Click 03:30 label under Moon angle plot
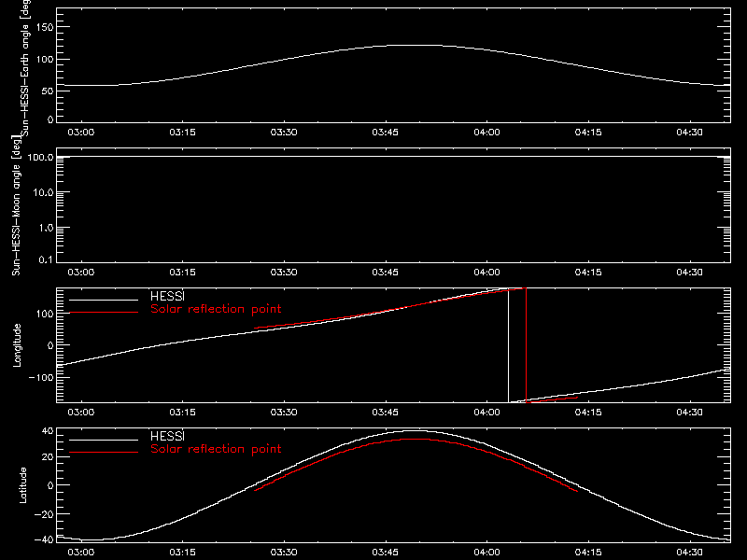Image resolution: width=747 pixels, height=560 pixels. [x=284, y=273]
